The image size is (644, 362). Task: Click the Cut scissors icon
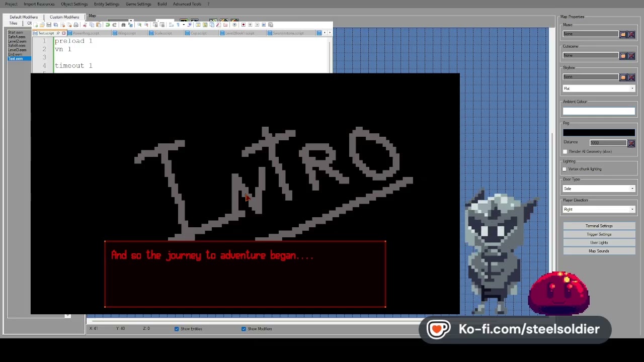85,25
